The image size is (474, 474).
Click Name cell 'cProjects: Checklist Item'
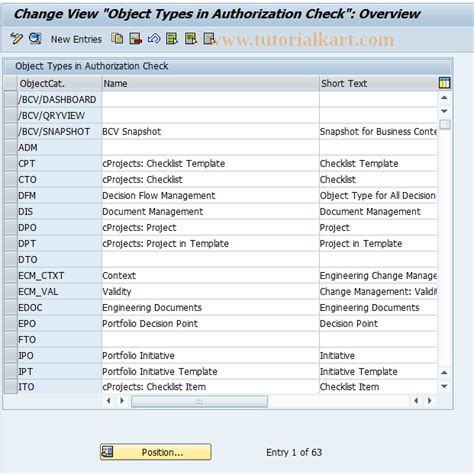coord(210,387)
